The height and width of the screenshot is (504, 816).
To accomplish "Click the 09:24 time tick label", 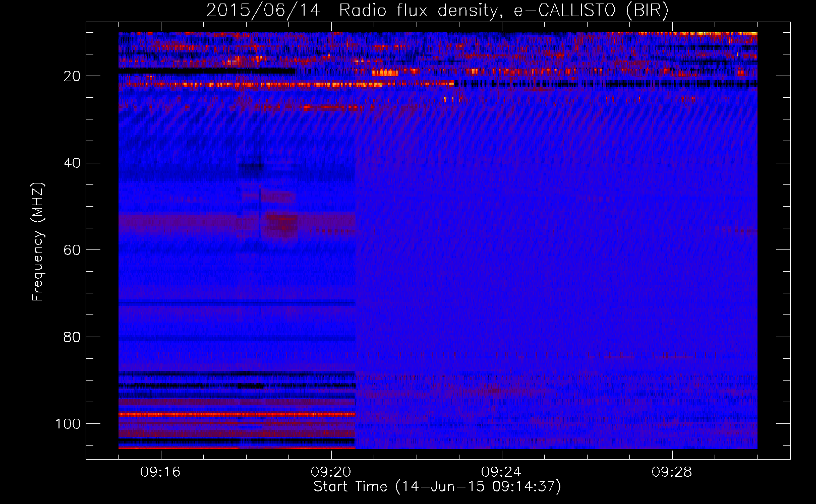I will (501, 472).
